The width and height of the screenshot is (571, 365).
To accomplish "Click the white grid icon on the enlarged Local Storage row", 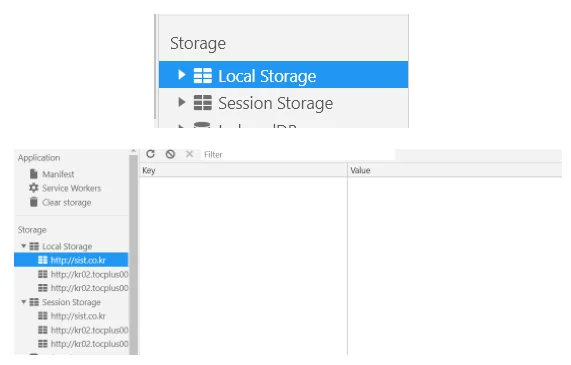I will click(202, 75).
